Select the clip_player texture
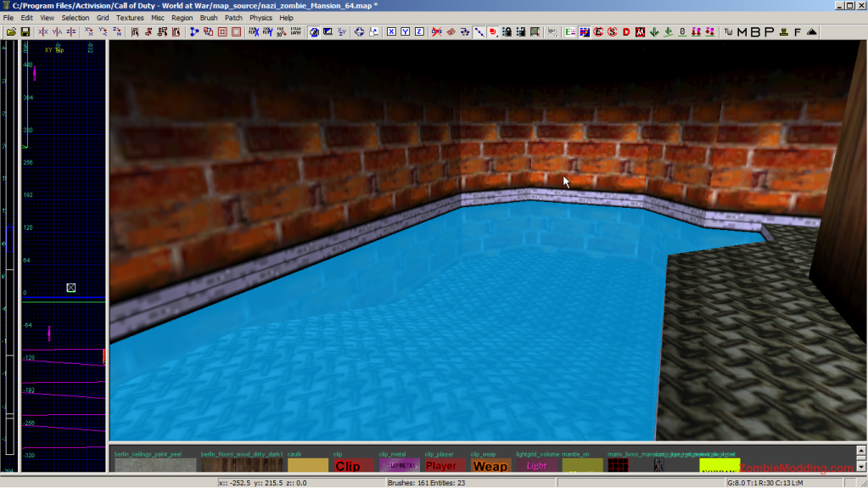 [x=445, y=465]
